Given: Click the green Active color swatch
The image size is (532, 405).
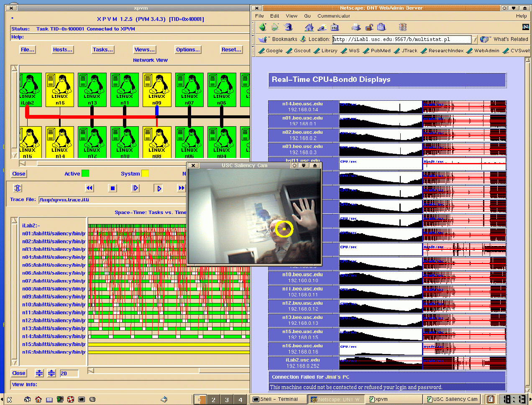Looking at the screenshot, I should 85,173.
